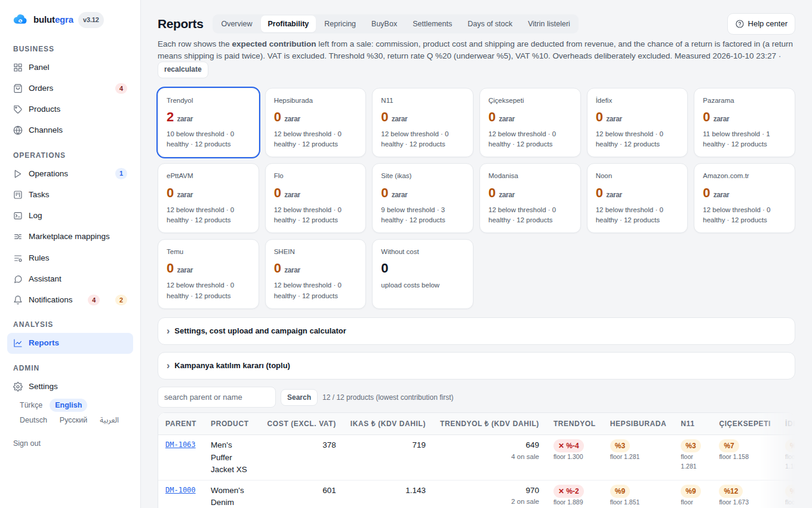Viewport: 812px width, 508px height.
Task: Click the version badge v3.12
Action: pos(91,20)
